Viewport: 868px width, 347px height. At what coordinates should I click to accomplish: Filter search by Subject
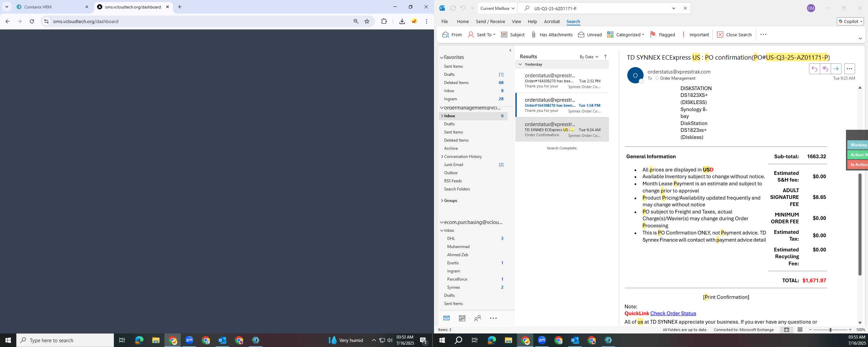click(513, 35)
